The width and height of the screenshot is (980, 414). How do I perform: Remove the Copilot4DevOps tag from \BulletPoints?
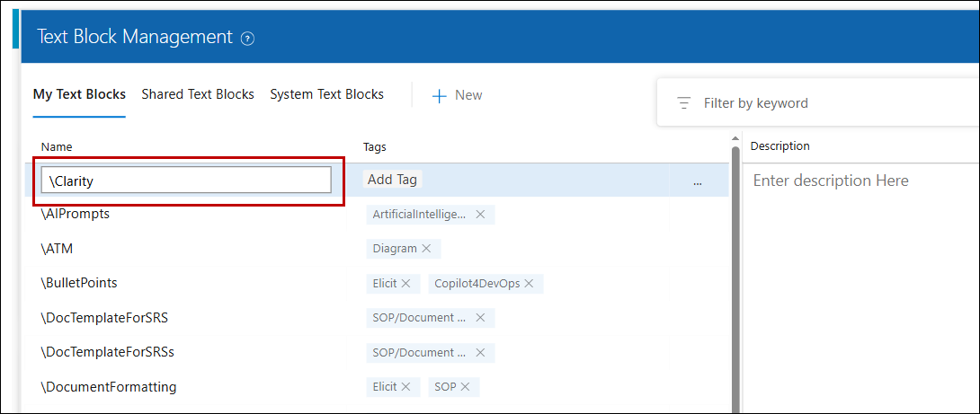(x=529, y=284)
